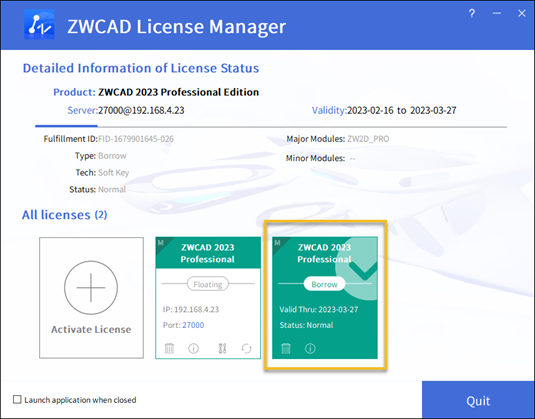Click the Quit button
The height and width of the screenshot is (419, 535).
pyautogui.click(x=478, y=400)
